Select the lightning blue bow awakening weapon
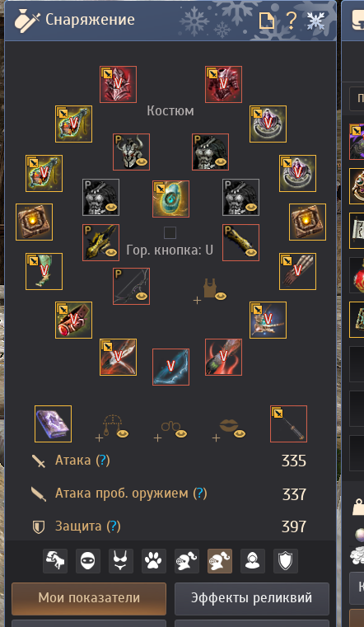Screen dimensions: 364x627 (170, 367)
